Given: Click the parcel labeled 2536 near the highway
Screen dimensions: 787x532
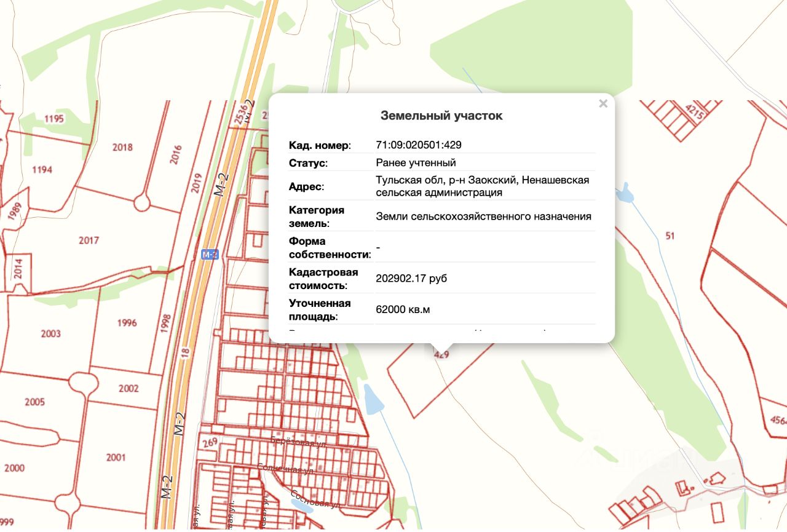Looking at the screenshot, I should 240,116.
